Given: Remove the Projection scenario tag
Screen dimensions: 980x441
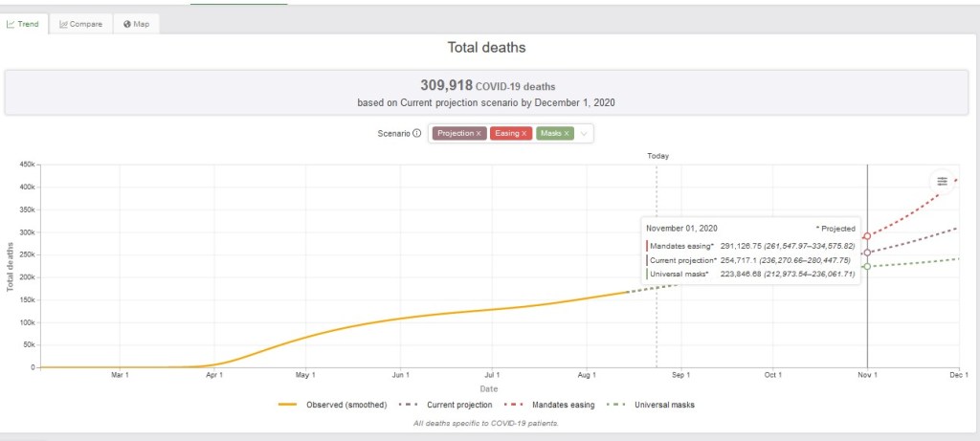Looking at the screenshot, I should coord(479,134).
